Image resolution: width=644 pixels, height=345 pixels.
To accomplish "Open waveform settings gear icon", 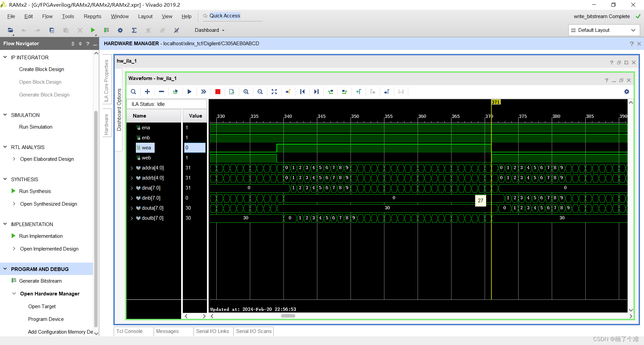I will coord(627,92).
